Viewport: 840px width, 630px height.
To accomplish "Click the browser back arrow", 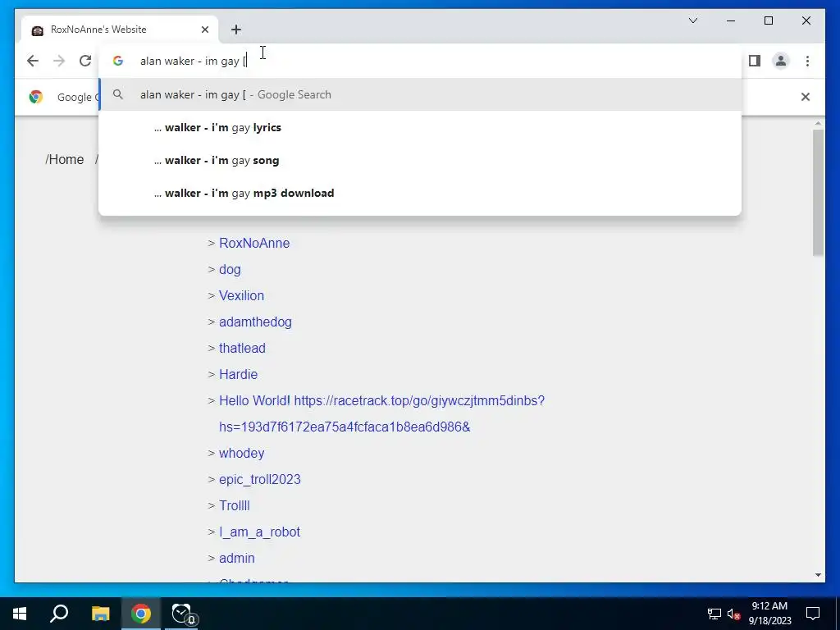I will [33, 61].
